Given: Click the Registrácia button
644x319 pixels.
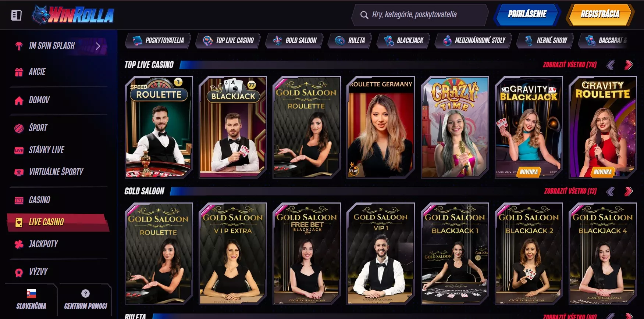Looking at the screenshot, I should (600, 15).
